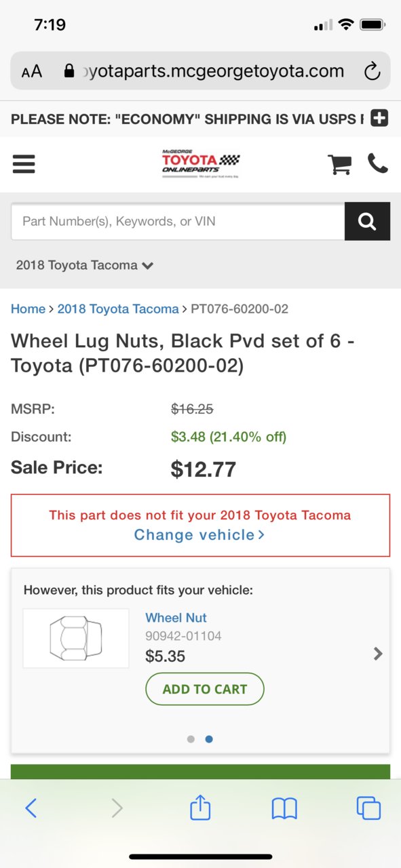
Task: Open Safari share sheet icon
Action: click(x=200, y=808)
